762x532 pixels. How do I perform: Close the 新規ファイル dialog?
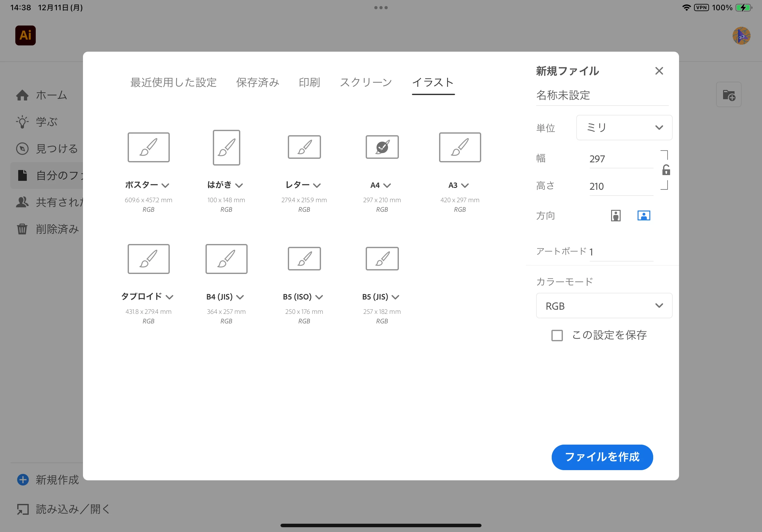659,71
